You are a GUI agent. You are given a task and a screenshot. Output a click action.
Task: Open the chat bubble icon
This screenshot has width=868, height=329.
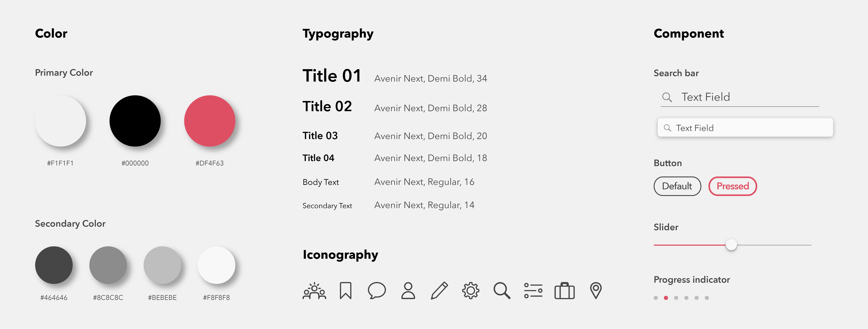(377, 291)
